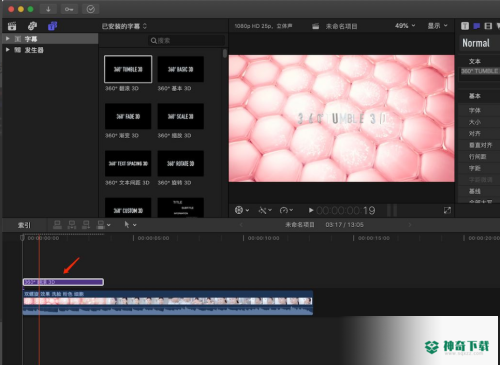Viewport: 500px width, 365px height.
Task: Open the info inspector filmstrip tab
Action: [488, 26]
